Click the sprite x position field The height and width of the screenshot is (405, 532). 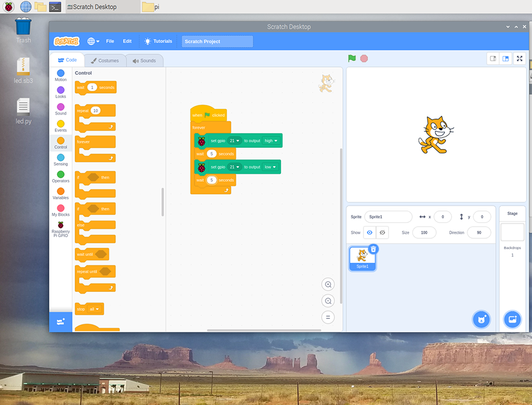442,217
